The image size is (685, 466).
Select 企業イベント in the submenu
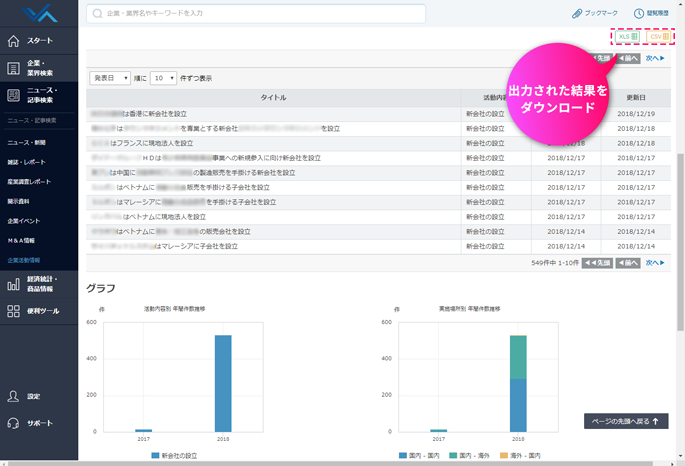click(24, 221)
